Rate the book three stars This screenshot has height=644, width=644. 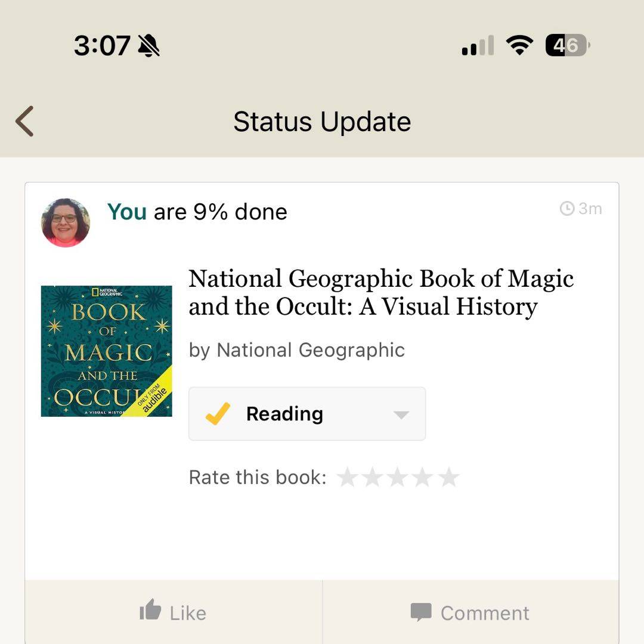pyautogui.click(x=398, y=477)
